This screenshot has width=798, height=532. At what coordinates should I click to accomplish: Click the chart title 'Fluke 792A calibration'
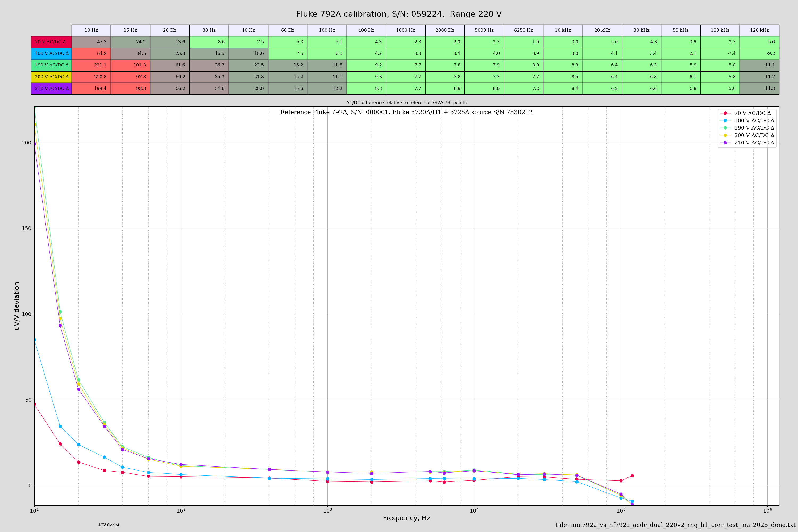tap(399, 14)
